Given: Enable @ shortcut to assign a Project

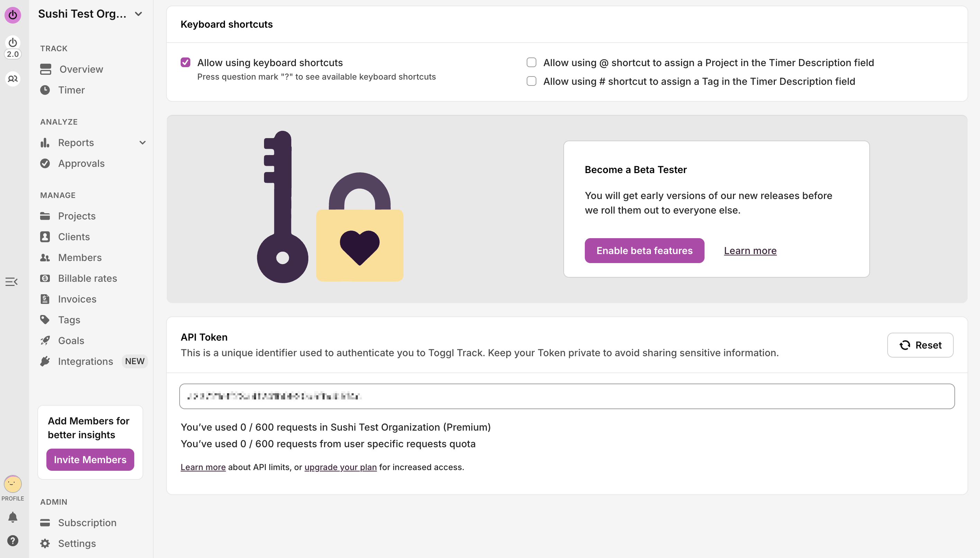Looking at the screenshot, I should tap(532, 62).
